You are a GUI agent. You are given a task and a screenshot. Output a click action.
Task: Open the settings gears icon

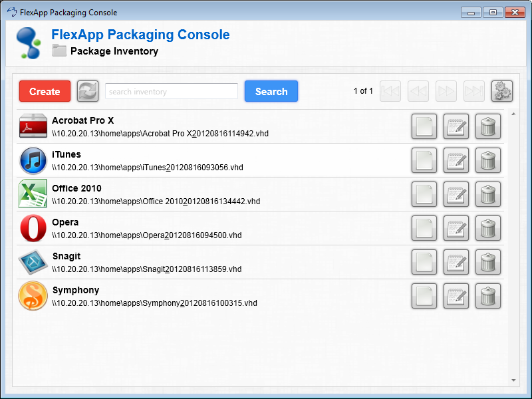[x=502, y=91]
